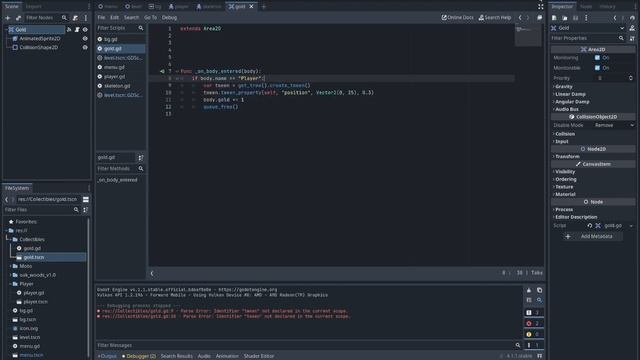The height and width of the screenshot is (360, 640).
Task: Instantiate a child scene using the link icon
Action: pyautogui.click(x=18, y=18)
